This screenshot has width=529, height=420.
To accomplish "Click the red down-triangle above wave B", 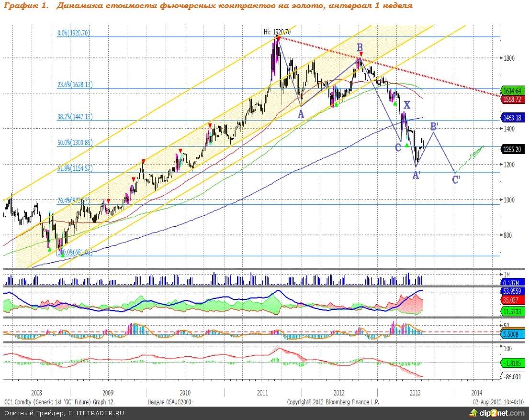I will coord(361,54).
